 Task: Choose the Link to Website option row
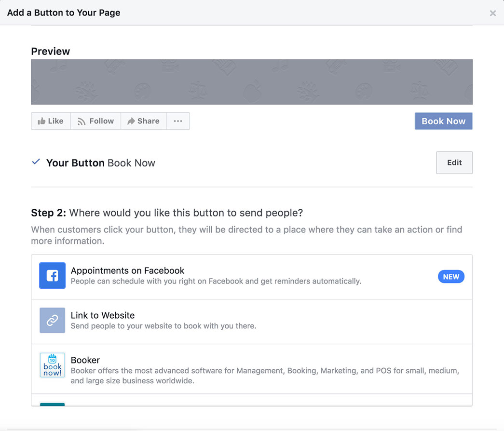(217, 320)
